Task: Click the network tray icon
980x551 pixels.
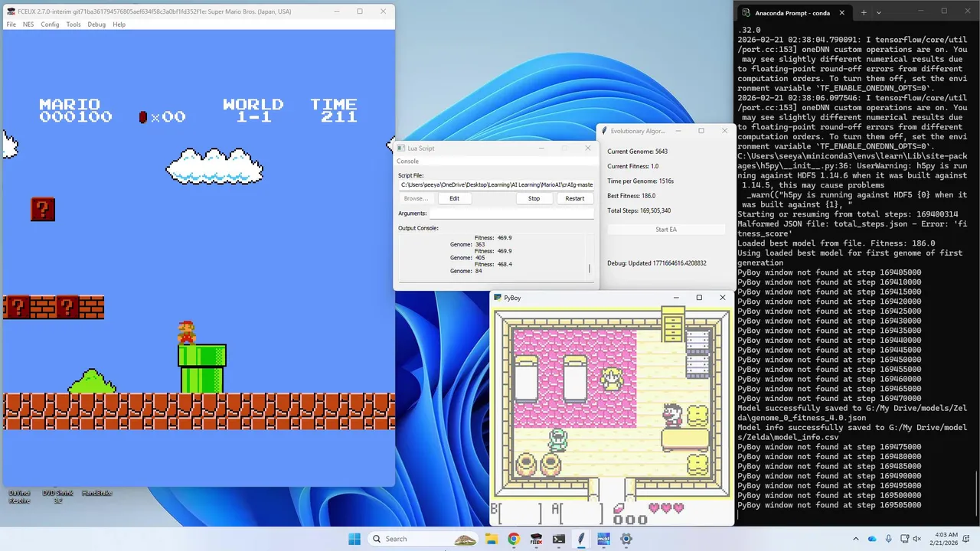Action: tap(906, 539)
